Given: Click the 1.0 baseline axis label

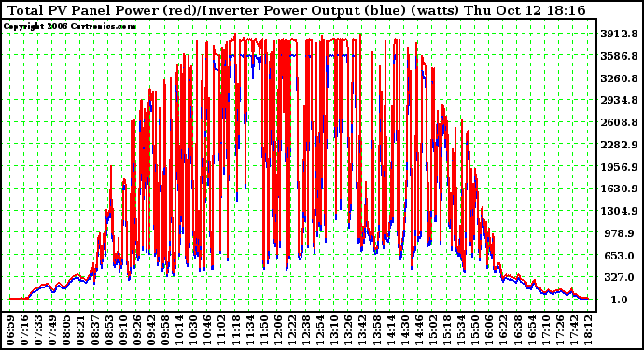Looking at the screenshot, I should [x=619, y=300].
